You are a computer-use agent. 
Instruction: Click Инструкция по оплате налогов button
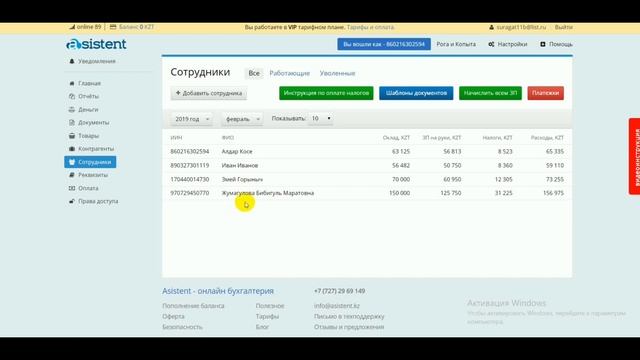[326, 93]
